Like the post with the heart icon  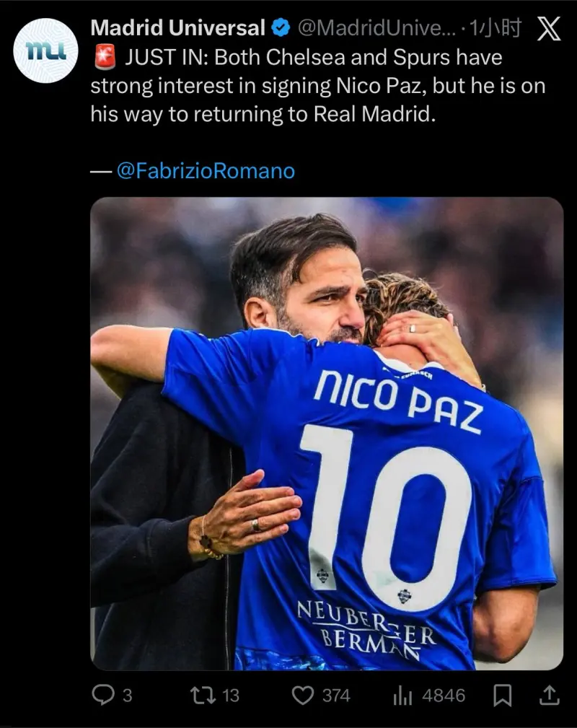tap(303, 695)
